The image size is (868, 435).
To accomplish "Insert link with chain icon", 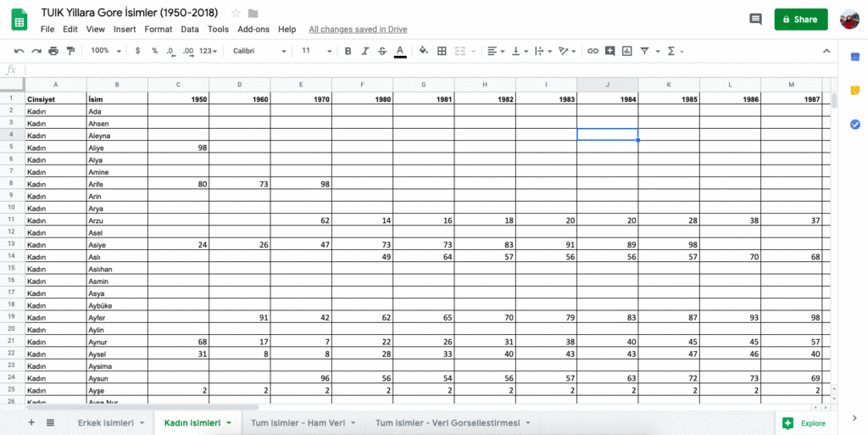I will (x=593, y=51).
